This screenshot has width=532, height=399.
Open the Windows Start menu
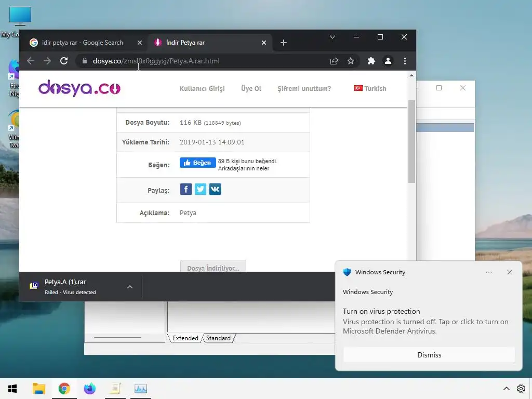click(12, 389)
